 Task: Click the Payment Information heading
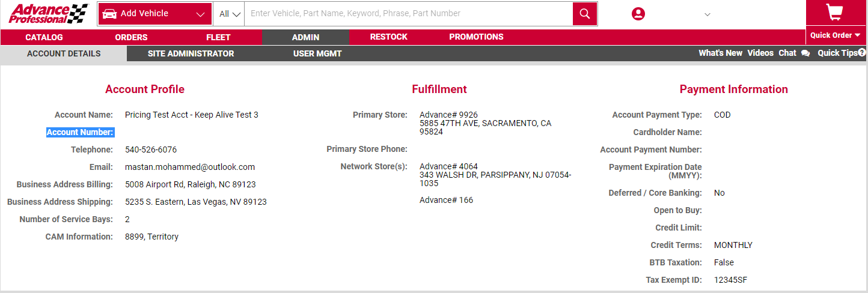point(733,89)
